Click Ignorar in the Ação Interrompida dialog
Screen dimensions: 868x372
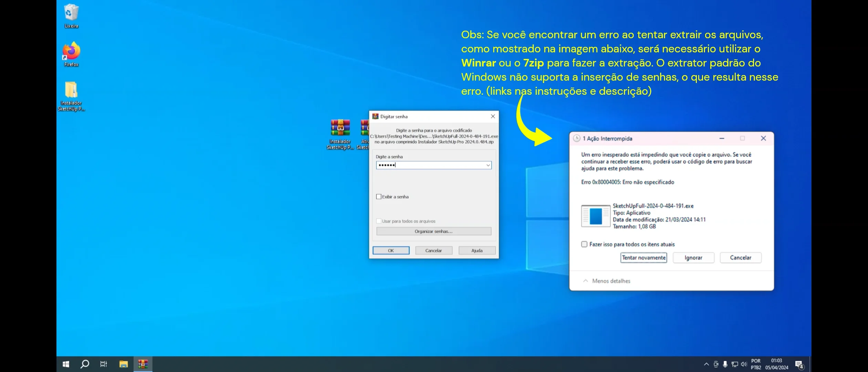pos(693,258)
